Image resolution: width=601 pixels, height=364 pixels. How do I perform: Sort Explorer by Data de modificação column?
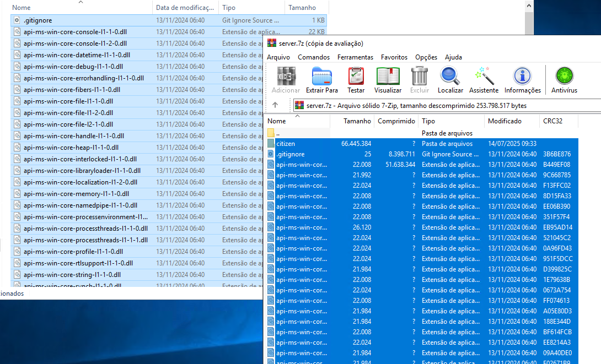click(x=184, y=8)
